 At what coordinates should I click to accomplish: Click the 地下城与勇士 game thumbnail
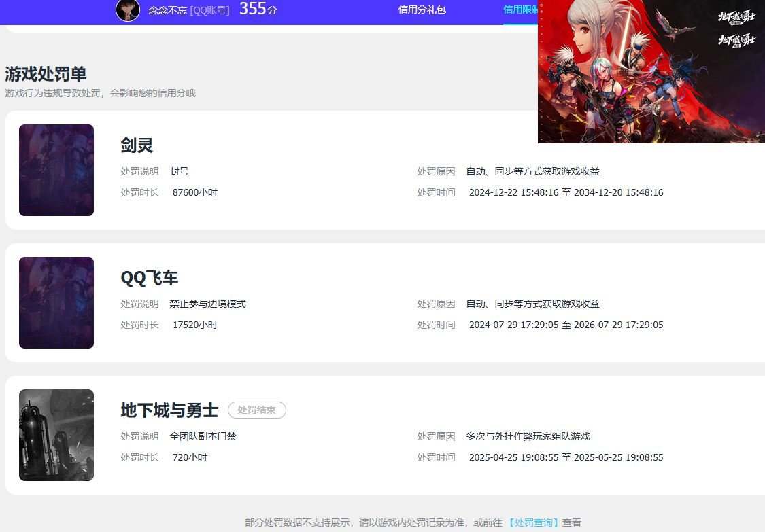coord(56,435)
